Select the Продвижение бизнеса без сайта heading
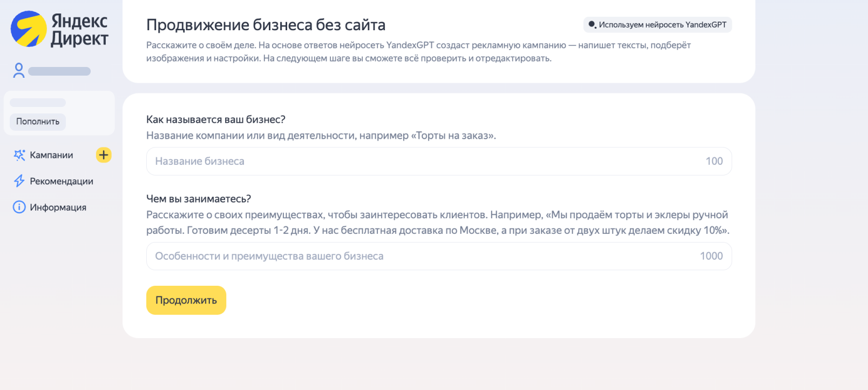 pos(266,25)
